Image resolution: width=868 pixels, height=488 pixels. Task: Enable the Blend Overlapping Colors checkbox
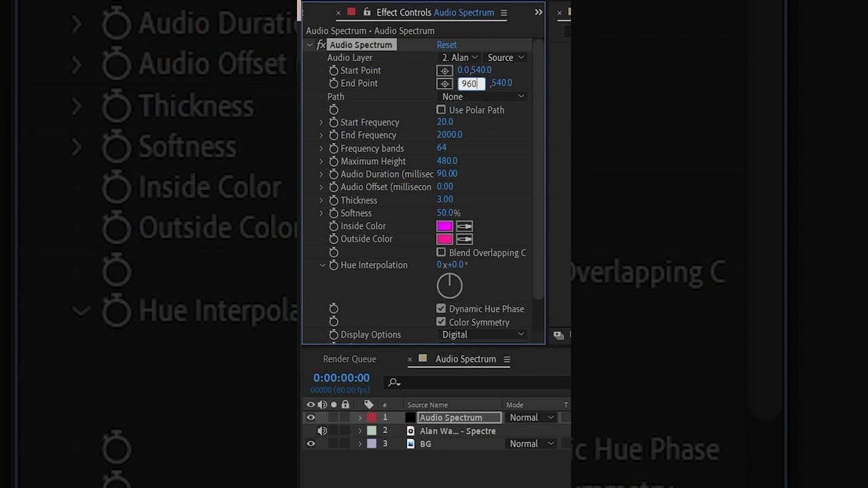pos(441,252)
